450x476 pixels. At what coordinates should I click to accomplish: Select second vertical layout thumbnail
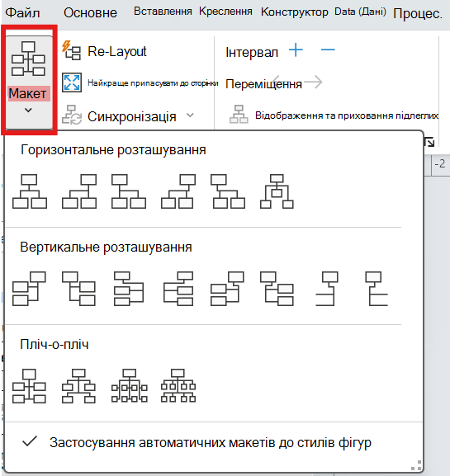click(x=78, y=289)
